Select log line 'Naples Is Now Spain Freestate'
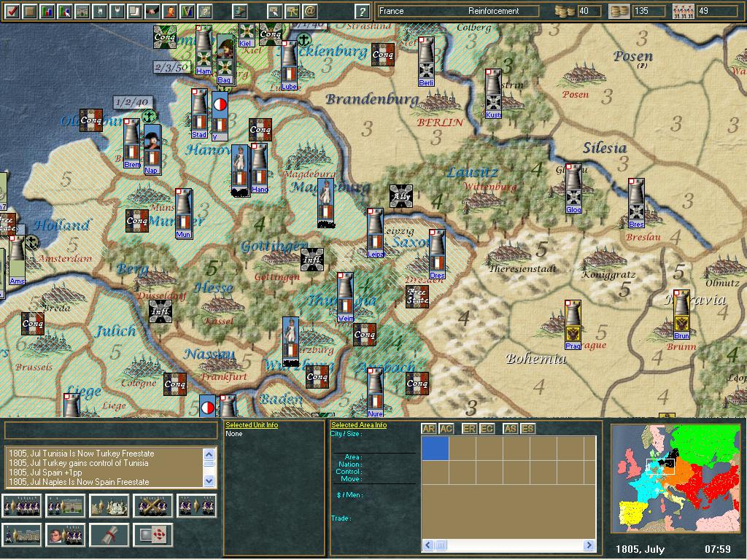This screenshot has height=560, width=747. click(x=79, y=482)
